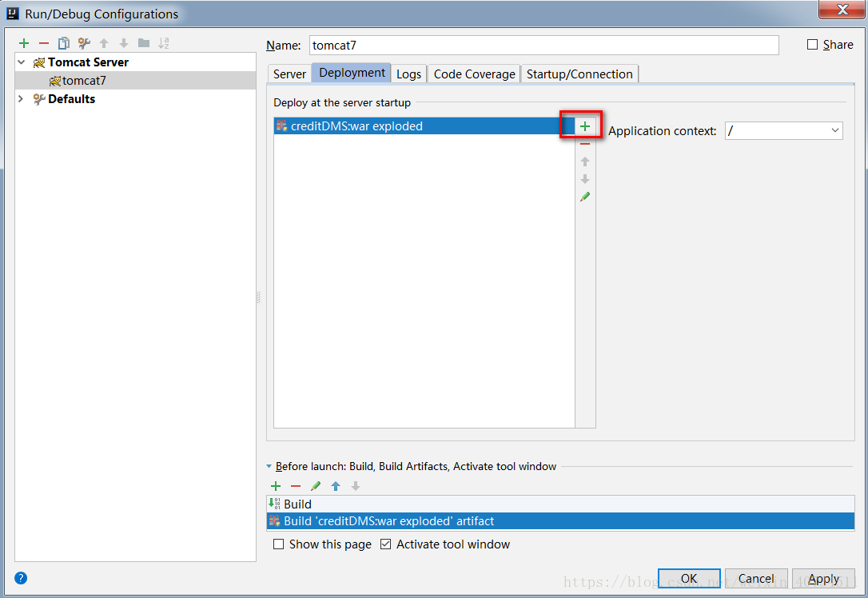Open edit defaults wrench icon
This screenshot has width=868, height=598.
point(84,43)
